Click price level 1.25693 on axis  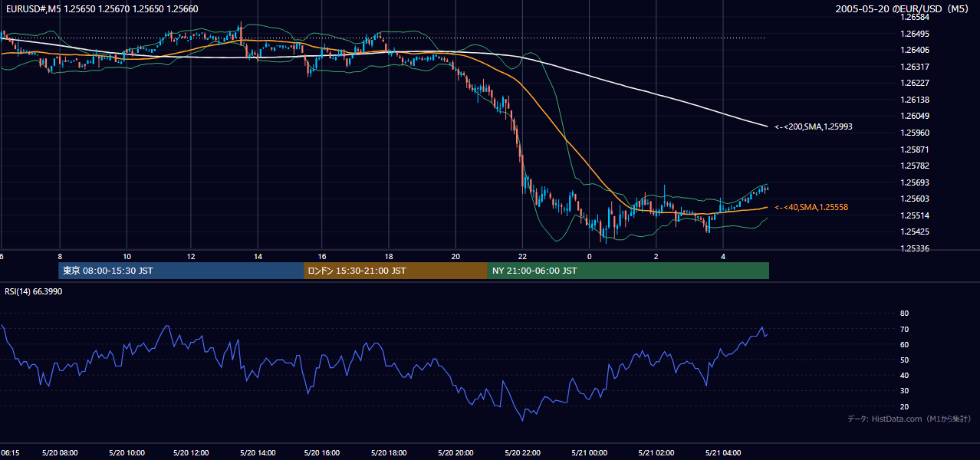coord(915,182)
